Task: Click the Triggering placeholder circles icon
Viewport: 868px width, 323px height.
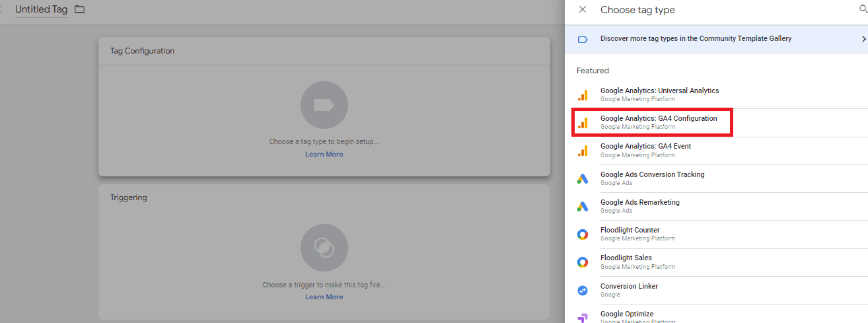Action: (x=324, y=248)
